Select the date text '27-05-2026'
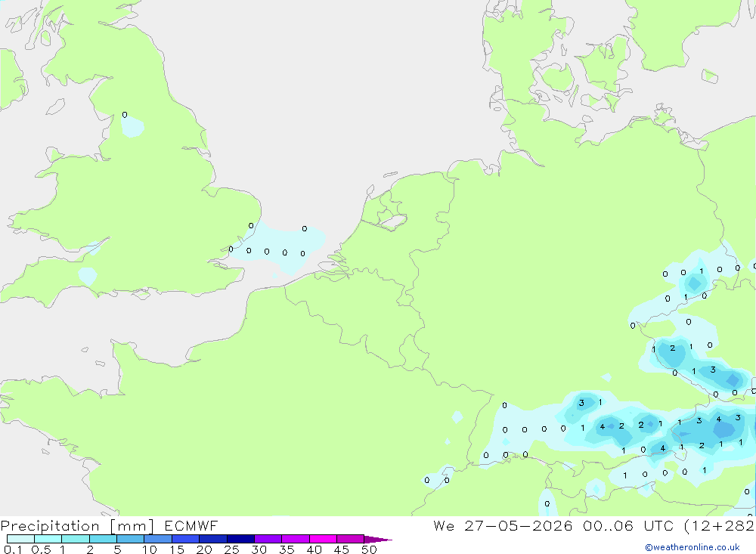This screenshot has height=554, width=756. (x=519, y=525)
